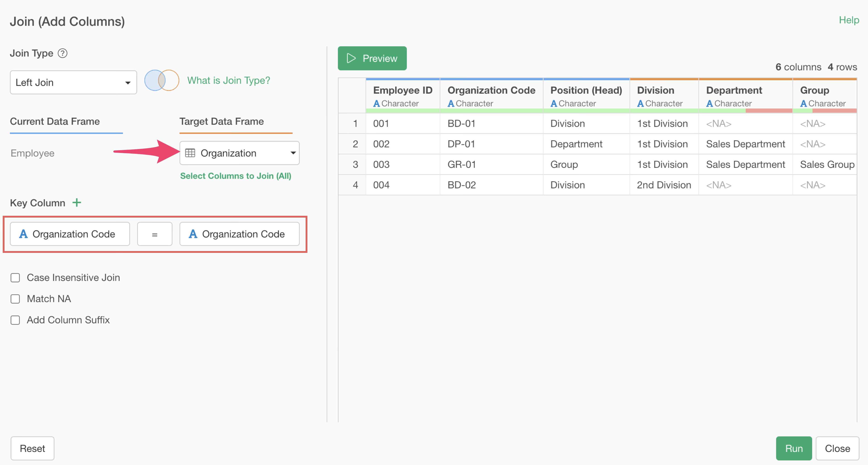Screen dimensions: 868x465
Task: Click the Run button
Action: click(x=794, y=448)
